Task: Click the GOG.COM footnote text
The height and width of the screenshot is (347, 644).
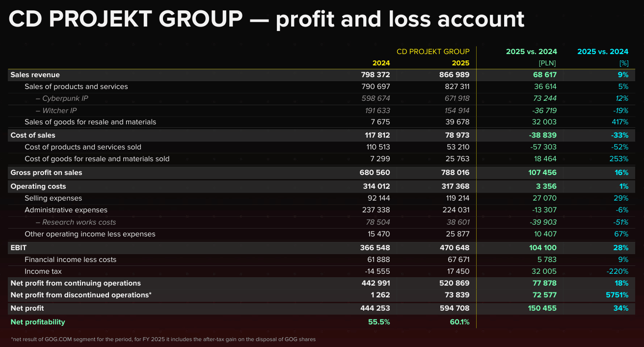Action: [163, 339]
